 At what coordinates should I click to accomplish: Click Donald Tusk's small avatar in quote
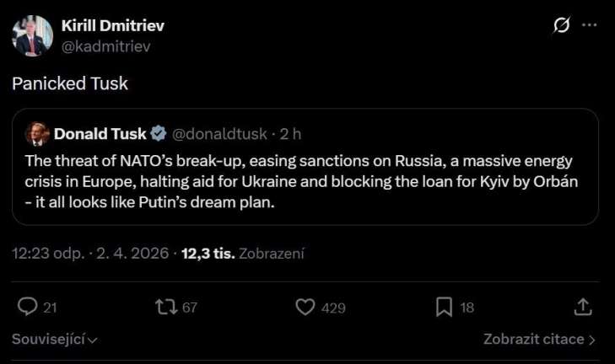(x=37, y=133)
